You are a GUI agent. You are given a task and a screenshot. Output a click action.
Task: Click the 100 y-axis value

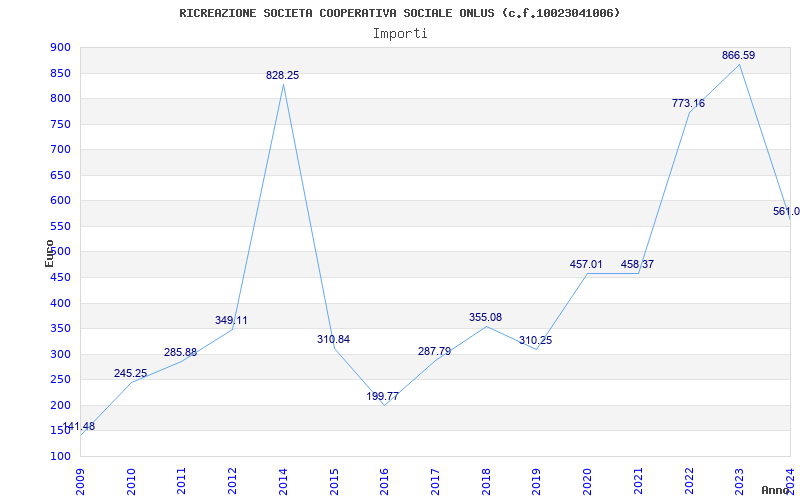[x=60, y=457]
